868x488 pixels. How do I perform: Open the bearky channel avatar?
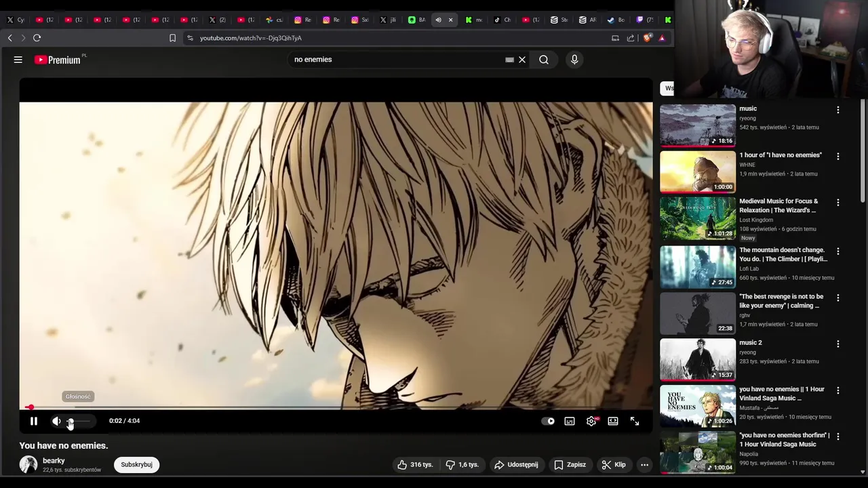click(x=28, y=464)
